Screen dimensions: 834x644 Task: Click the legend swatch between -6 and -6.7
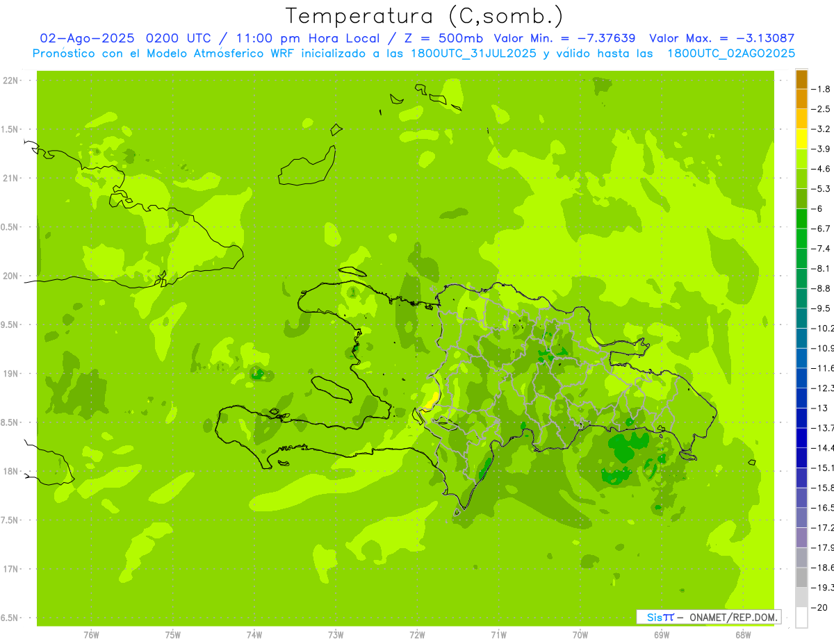(x=801, y=218)
